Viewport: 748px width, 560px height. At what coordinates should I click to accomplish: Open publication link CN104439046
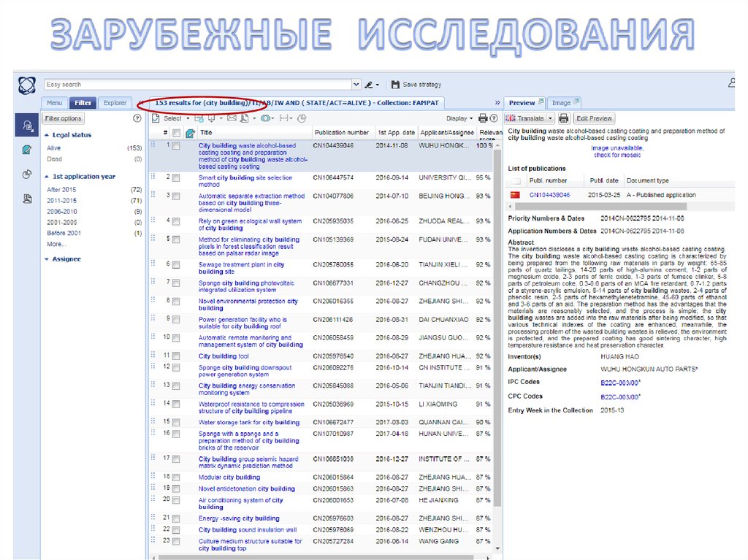coord(549,195)
